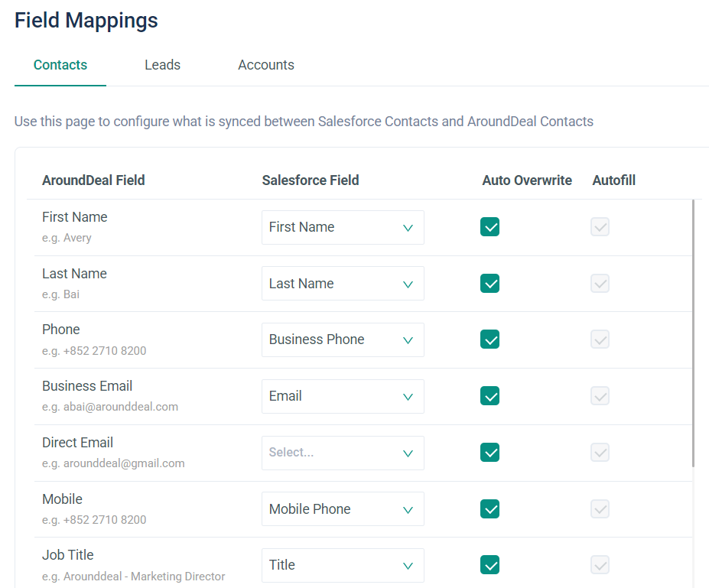Viewport: 709px width, 588px height.
Task: Toggle Auto Overwrite for Business Email
Action: click(x=489, y=396)
